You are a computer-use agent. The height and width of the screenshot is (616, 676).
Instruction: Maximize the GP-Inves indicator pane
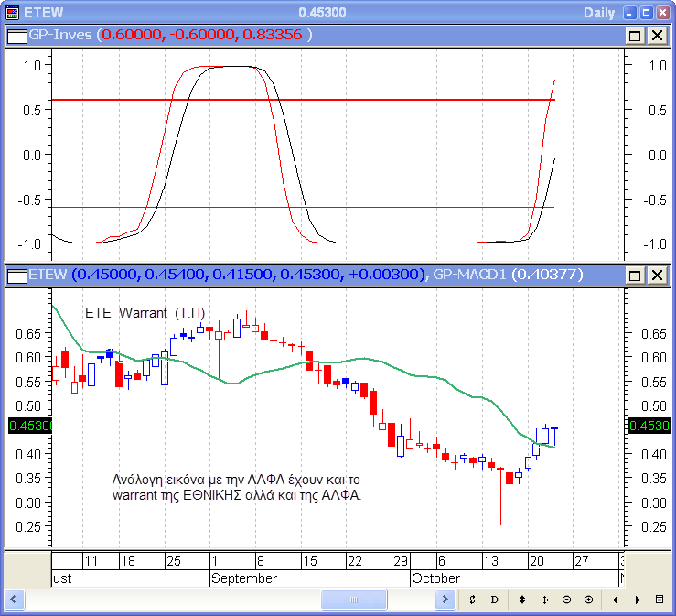(x=636, y=35)
